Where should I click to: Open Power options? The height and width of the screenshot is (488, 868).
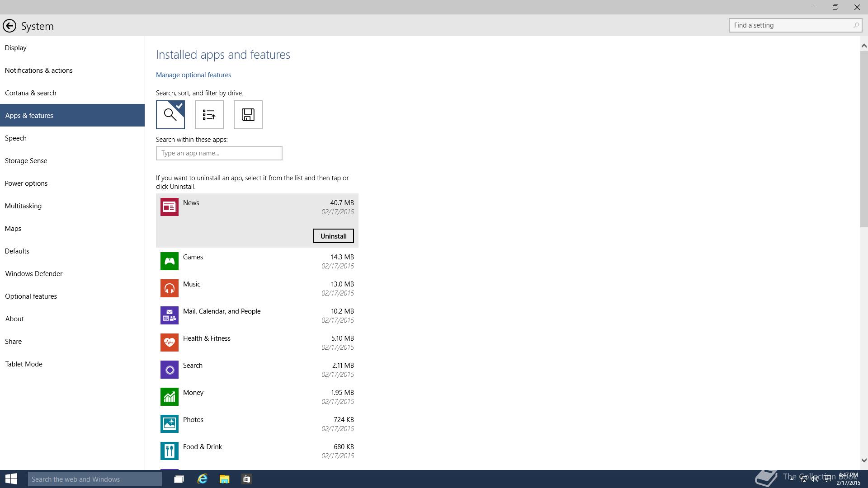pyautogui.click(x=72, y=183)
